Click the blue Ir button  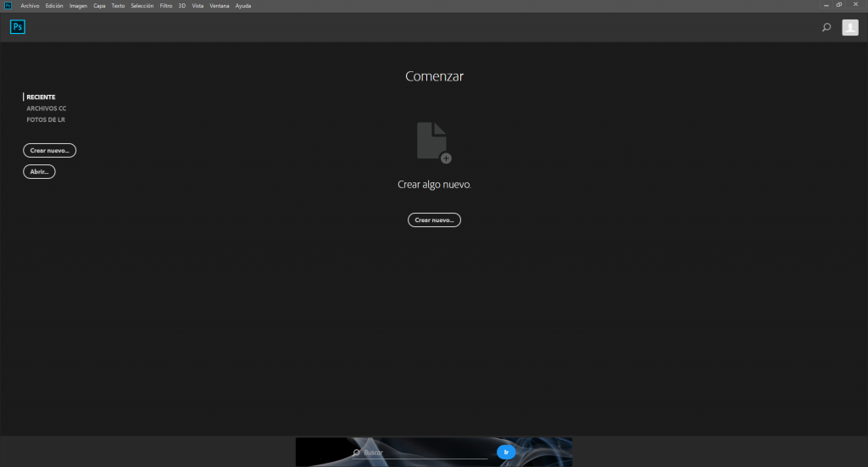click(x=506, y=453)
